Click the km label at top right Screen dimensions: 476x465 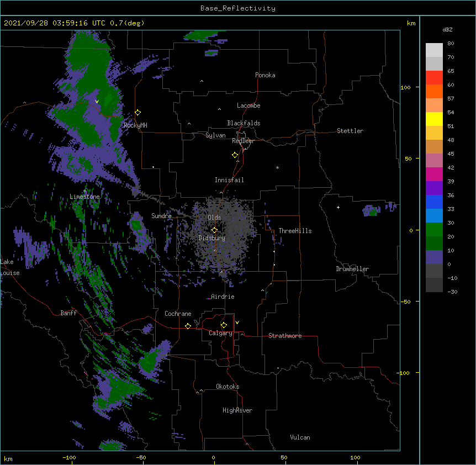click(x=411, y=23)
